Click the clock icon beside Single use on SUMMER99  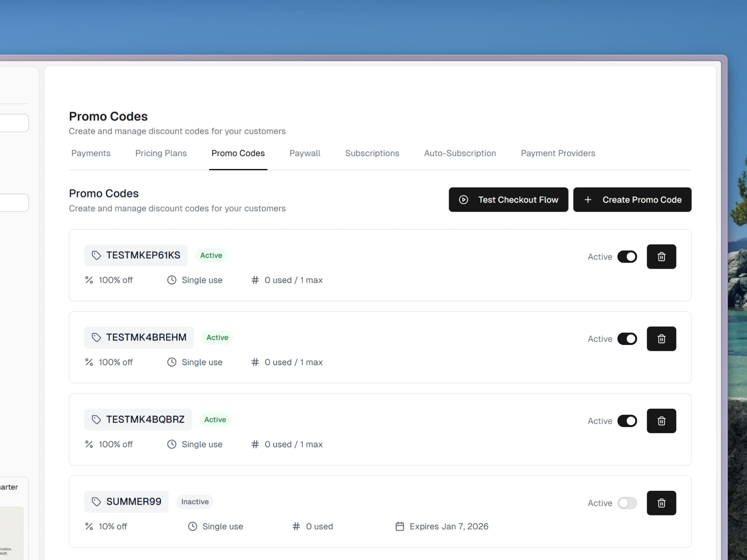193,527
